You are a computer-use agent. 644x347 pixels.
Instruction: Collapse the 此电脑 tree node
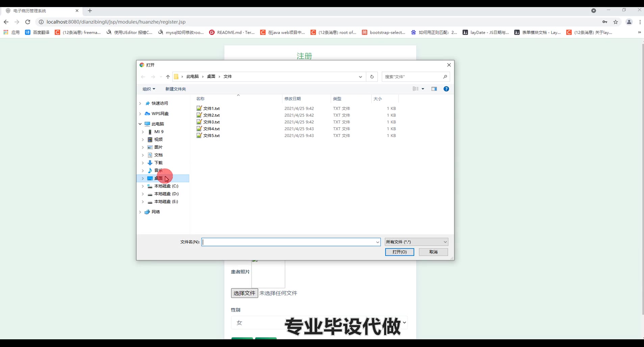click(140, 124)
